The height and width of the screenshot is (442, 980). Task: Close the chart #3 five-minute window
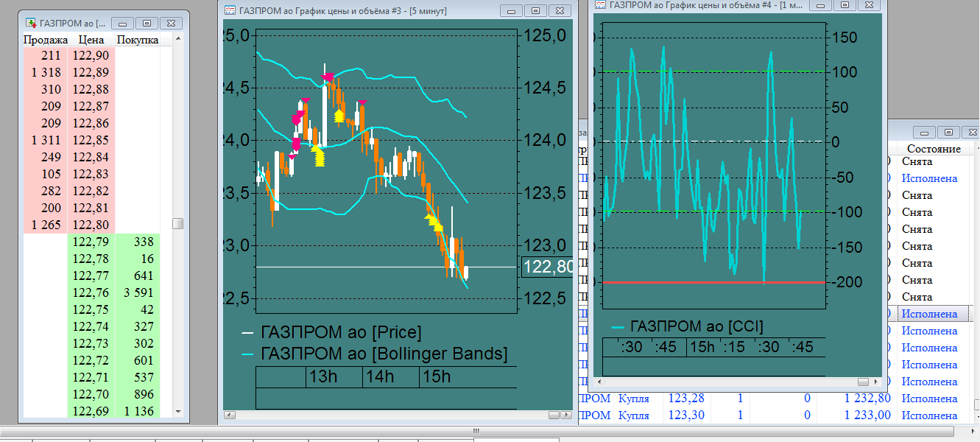coord(559,10)
